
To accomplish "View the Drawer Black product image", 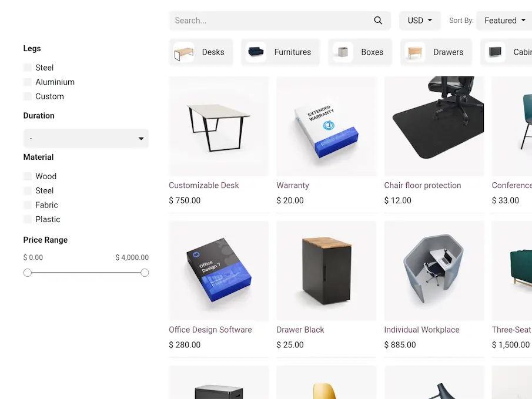I will pyautogui.click(x=326, y=271).
